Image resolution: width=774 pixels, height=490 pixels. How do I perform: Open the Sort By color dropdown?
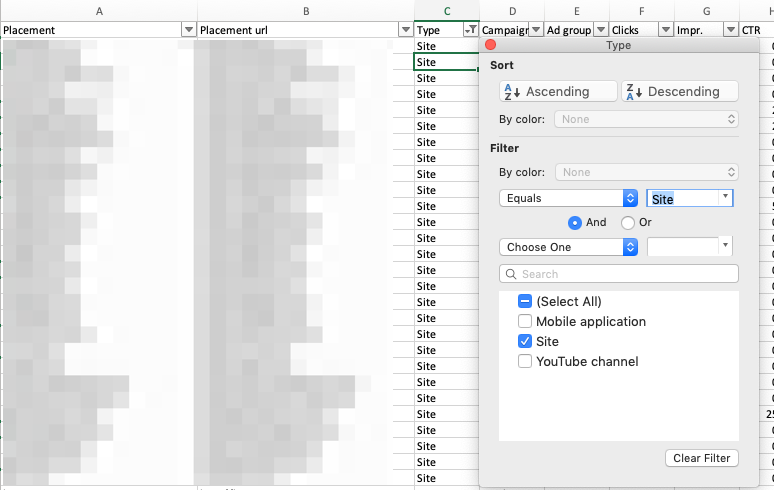tap(647, 119)
